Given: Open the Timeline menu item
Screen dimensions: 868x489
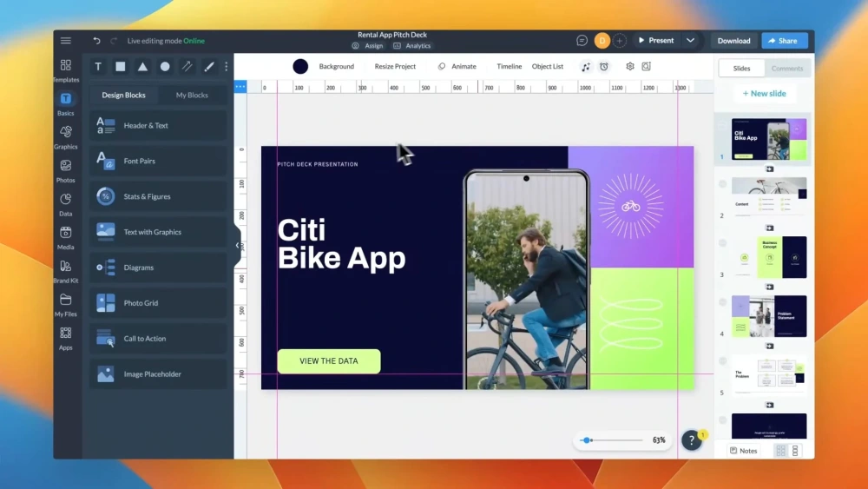Looking at the screenshot, I should pos(510,67).
